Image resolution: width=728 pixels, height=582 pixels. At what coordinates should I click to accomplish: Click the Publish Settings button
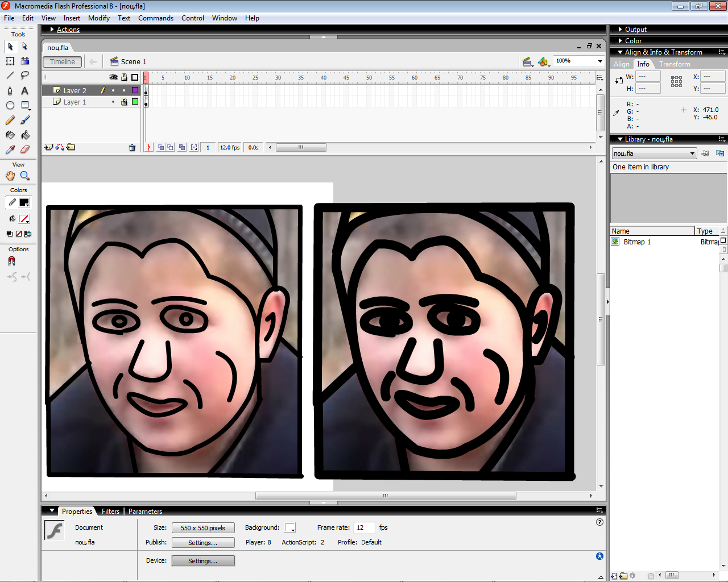coord(203,543)
